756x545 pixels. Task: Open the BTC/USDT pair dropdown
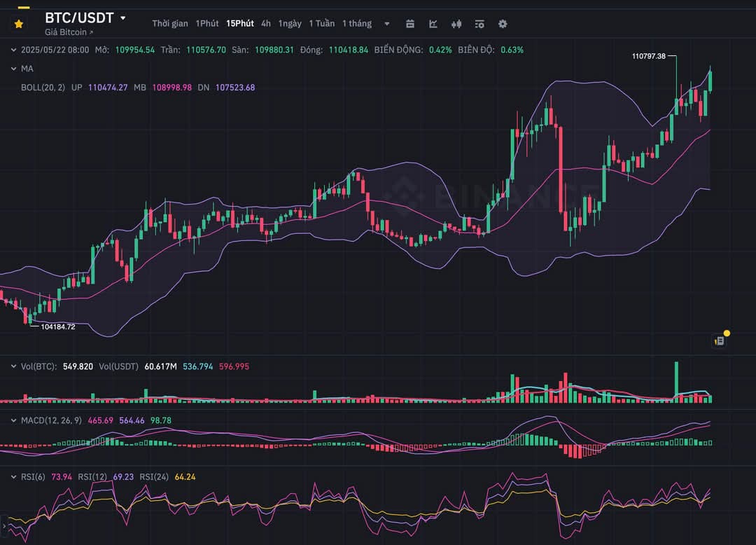pyautogui.click(x=123, y=16)
